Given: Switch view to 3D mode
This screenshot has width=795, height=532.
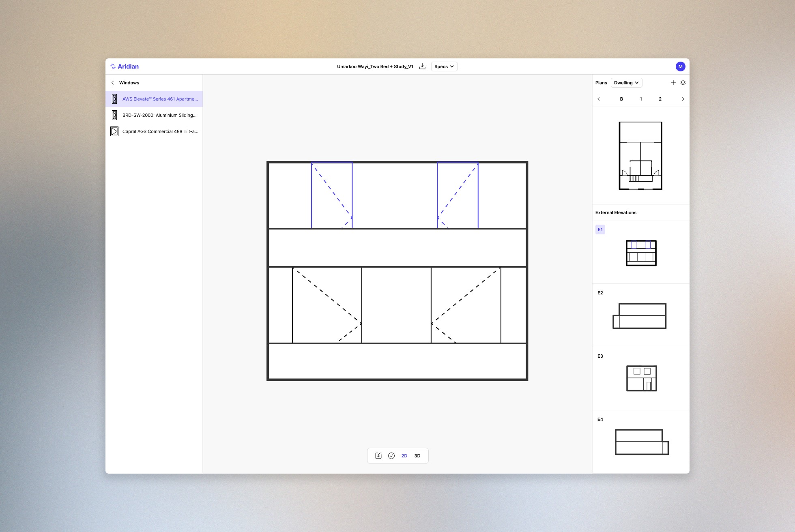Looking at the screenshot, I should click(417, 456).
